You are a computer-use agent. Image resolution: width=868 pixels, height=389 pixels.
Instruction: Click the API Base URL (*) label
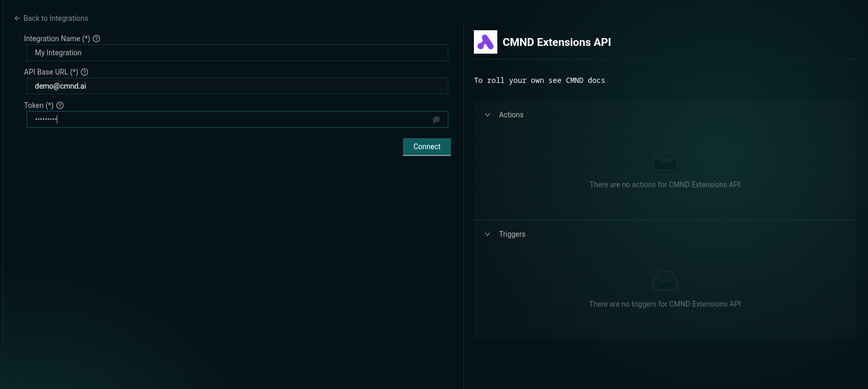[x=51, y=72]
